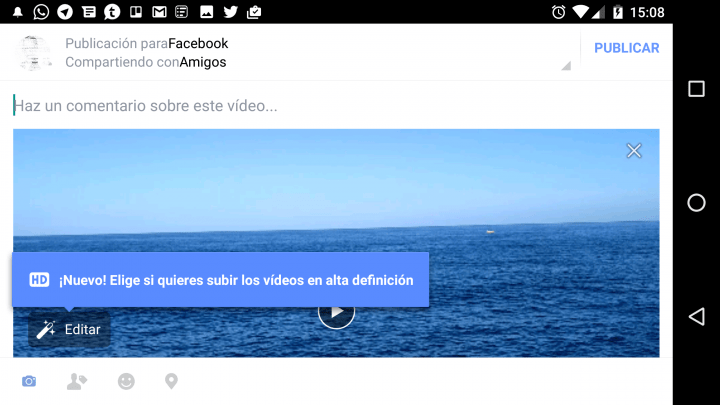Open the Editar video tool
720x405 pixels.
click(x=69, y=329)
